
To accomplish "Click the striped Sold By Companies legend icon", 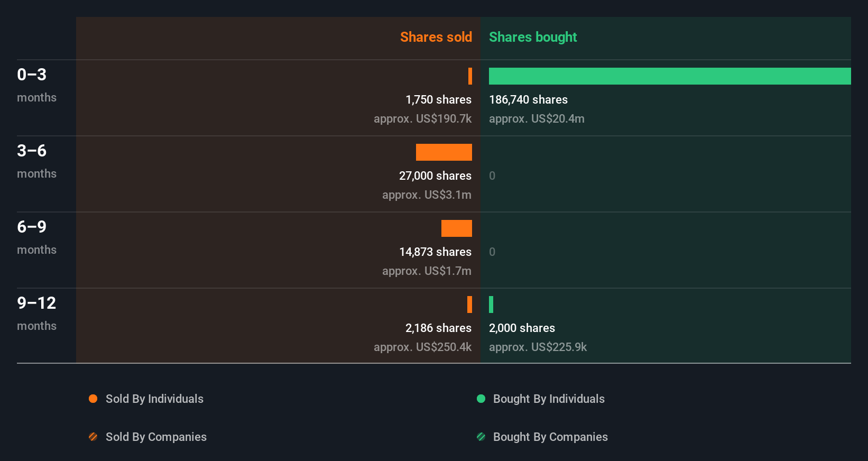I will 93,437.
